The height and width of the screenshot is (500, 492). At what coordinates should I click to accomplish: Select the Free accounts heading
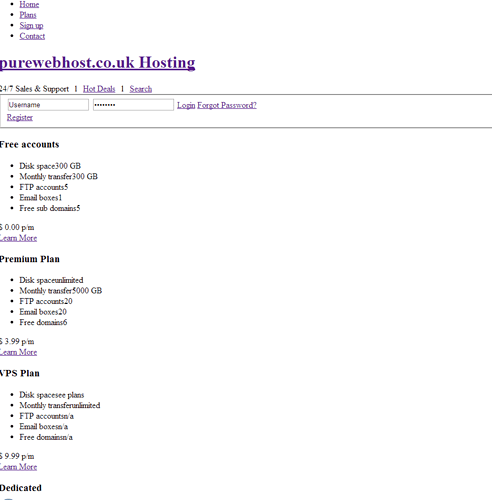[29, 145]
